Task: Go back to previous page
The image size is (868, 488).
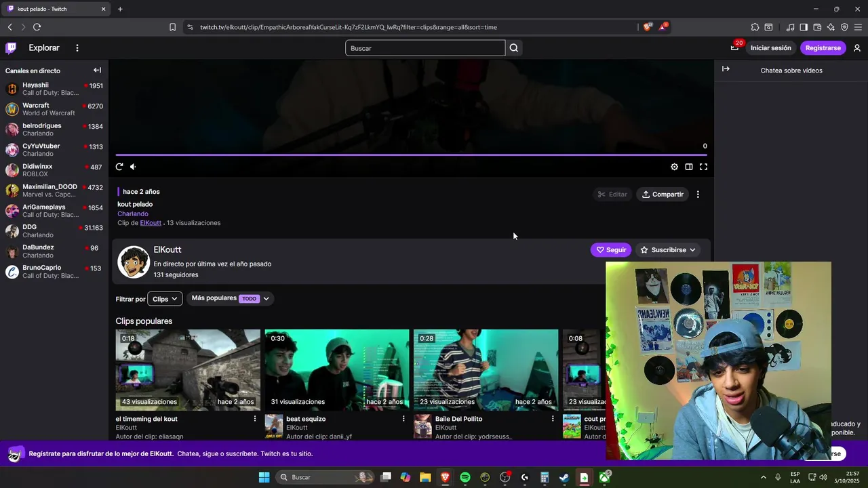Action: click(9, 27)
